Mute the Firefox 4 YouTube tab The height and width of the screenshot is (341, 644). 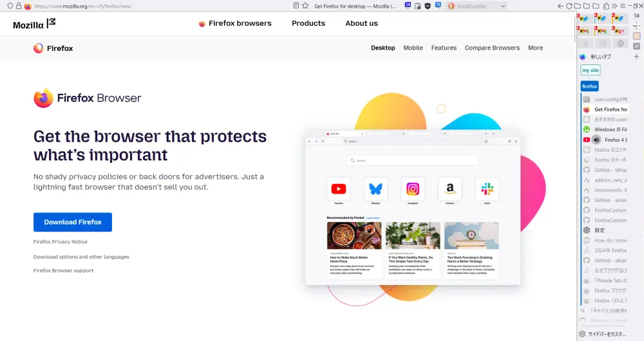point(596,140)
